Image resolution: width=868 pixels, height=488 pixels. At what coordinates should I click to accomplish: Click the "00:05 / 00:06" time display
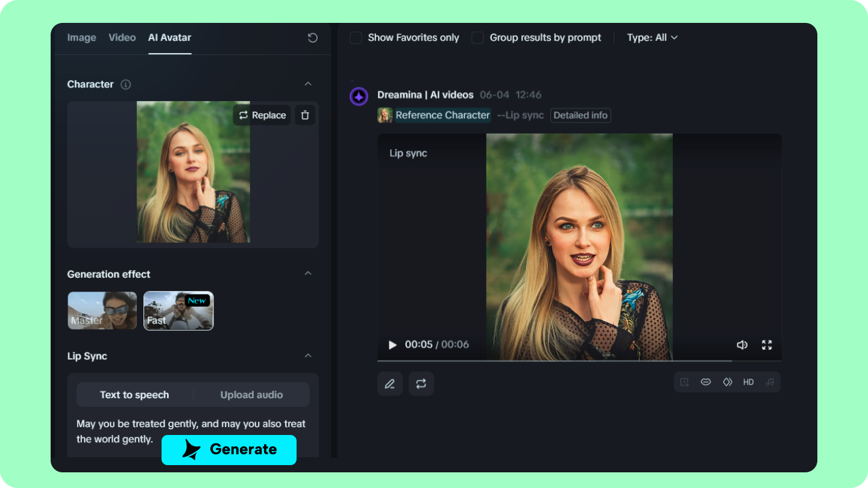click(x=437, y=345)
